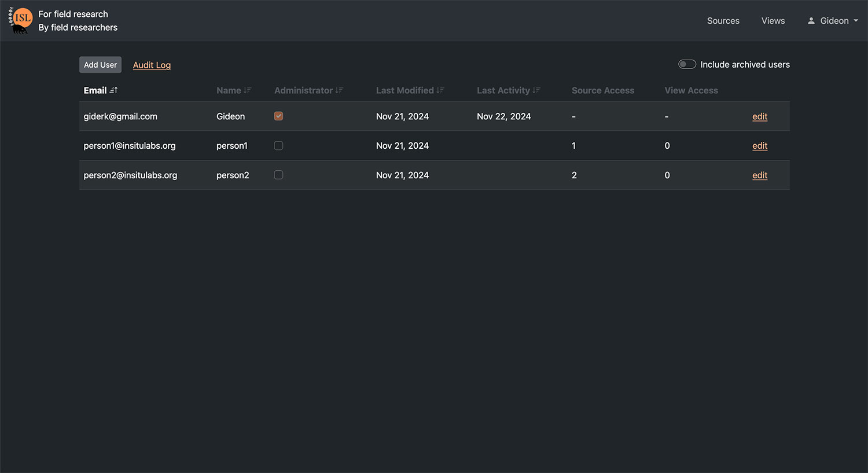Viewport: 868px width, 473px height.
Task: Sort by Name column icon
Action: click(x=248, y=90)
